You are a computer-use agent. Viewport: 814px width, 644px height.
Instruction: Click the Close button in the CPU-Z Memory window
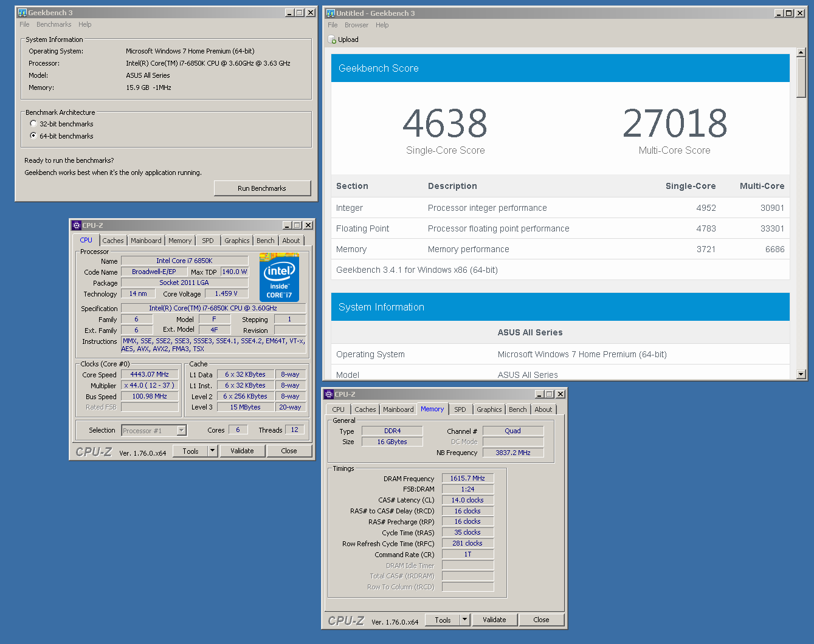point(542,620)
